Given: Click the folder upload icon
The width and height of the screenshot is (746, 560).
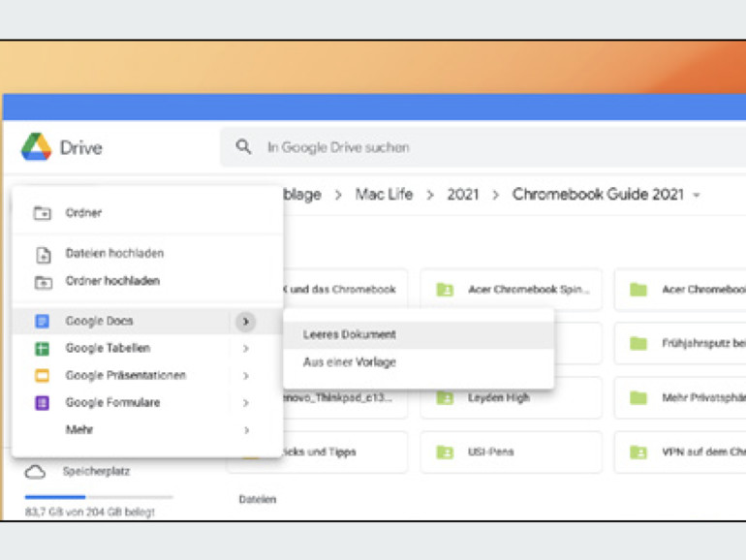Looking at the screenshot, I should click(x=44, y=282).
